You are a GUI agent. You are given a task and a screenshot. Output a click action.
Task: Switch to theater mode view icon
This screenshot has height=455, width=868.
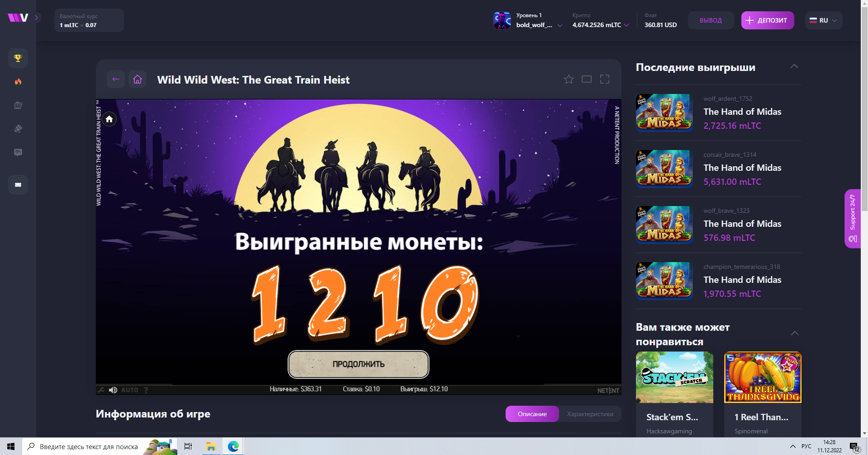click(x=587, y=80)
